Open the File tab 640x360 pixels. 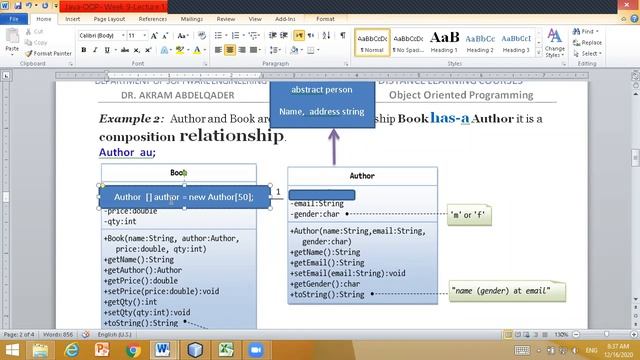pyautogui.click(x=14, y=19)
